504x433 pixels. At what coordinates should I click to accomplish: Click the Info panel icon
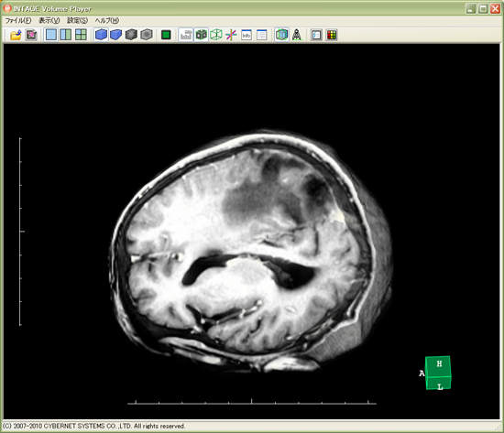pyautogui.click(x=247, y=35)
